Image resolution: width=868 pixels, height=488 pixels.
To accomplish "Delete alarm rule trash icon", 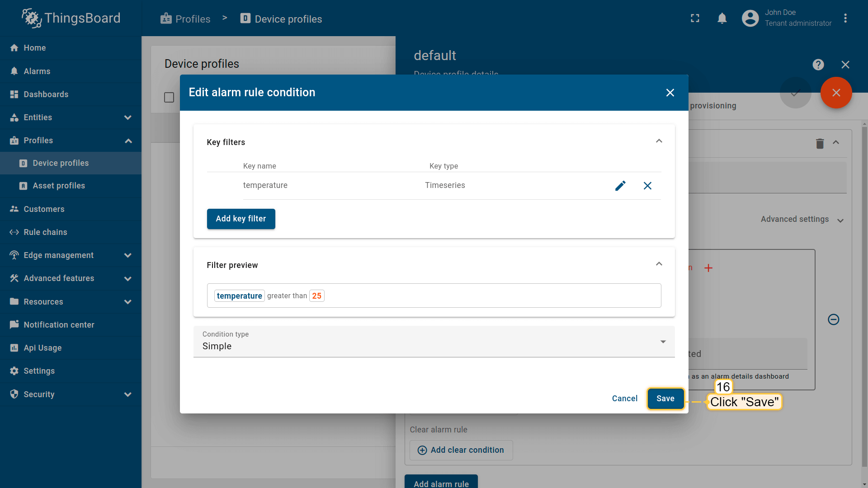I will (820, 144).
